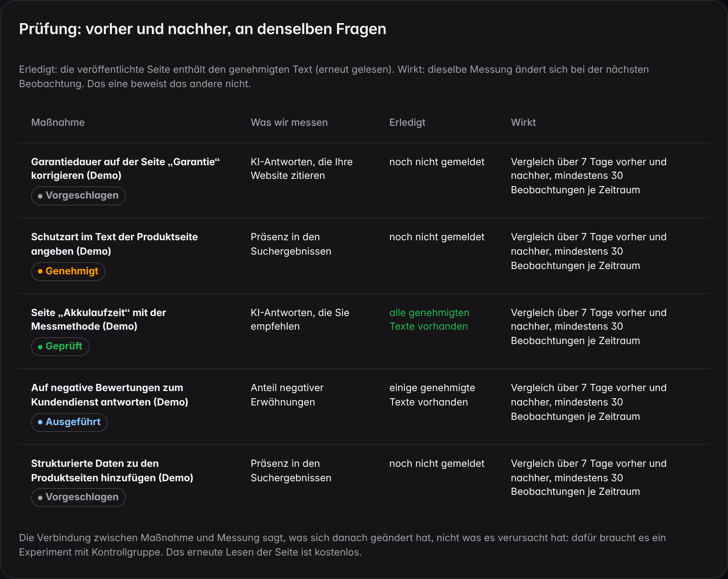Viewport: 728px width, 579px height.
Task: Open measure "Strukturierte Daten zu den Produktseiten hinzufügen"
Action: tap(112, 471)
